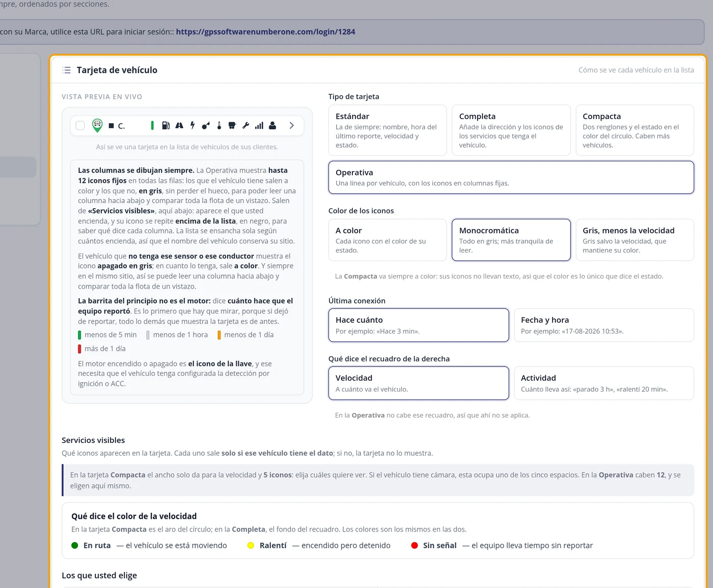Click the Servicios visibles heading
This screenshot has height=588, width=713.
[x=93, y=440]
